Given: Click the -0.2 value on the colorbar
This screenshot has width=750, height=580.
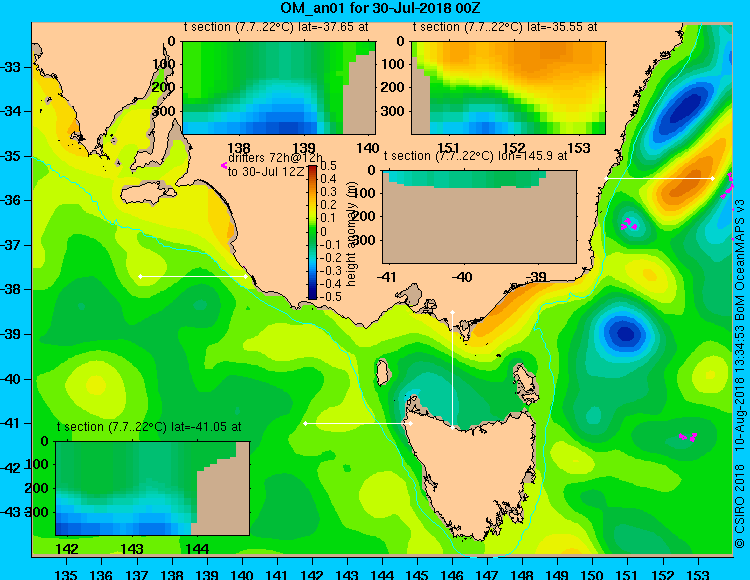Looking at the screenshot, I should [x=329, y=257].
